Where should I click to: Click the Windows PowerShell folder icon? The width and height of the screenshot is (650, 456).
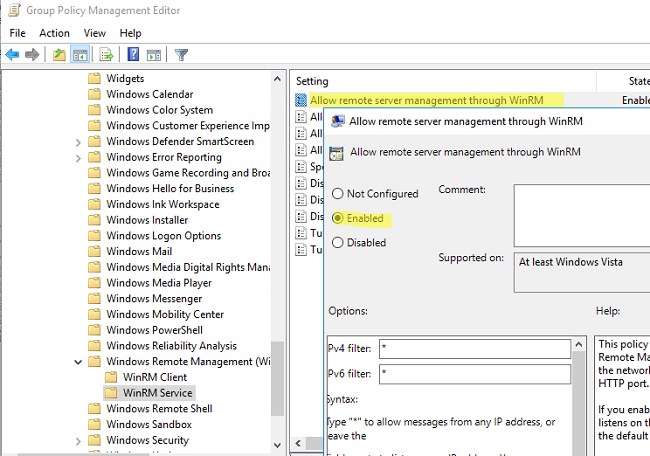tap(95, 330)
